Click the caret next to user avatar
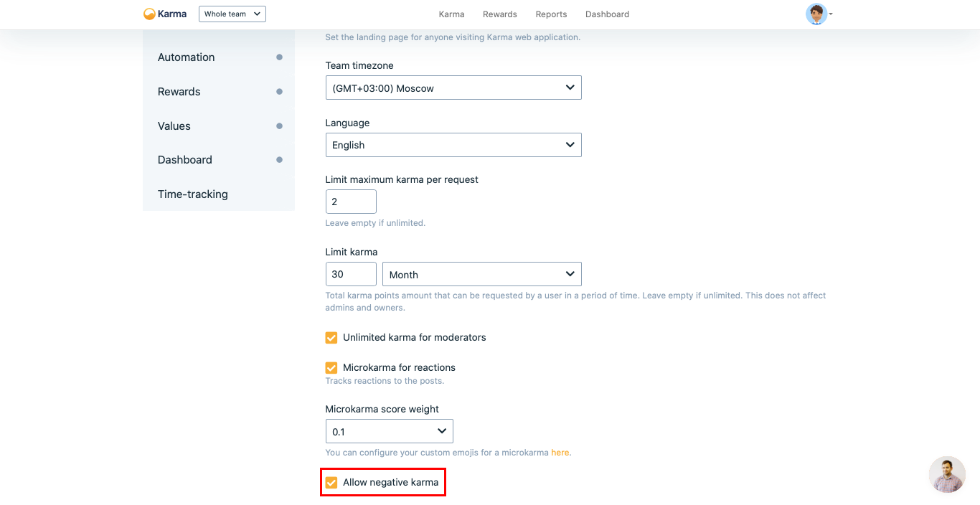 click(831, 14)
